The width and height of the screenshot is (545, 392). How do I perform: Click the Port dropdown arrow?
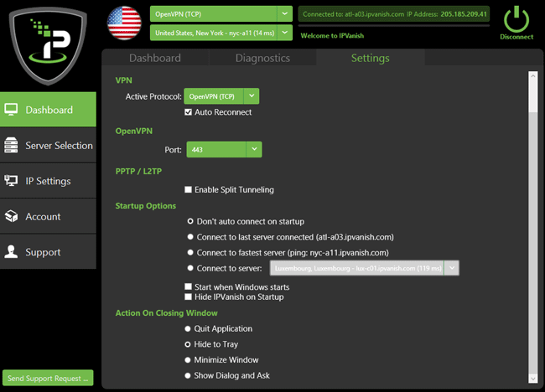click(x=254, y=149)
